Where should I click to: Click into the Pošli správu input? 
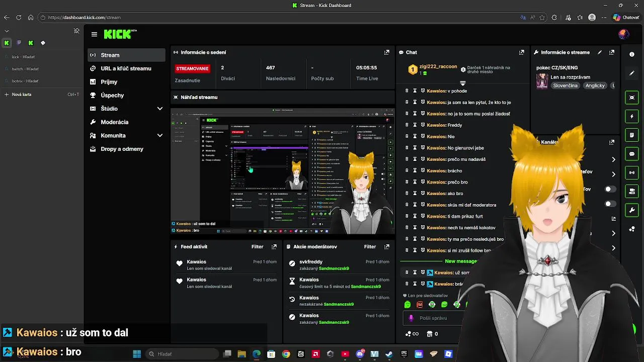(x=433, y=318)
